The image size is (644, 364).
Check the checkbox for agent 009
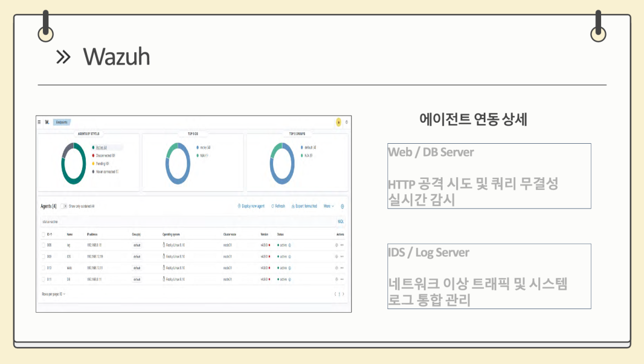click(43, 257)
